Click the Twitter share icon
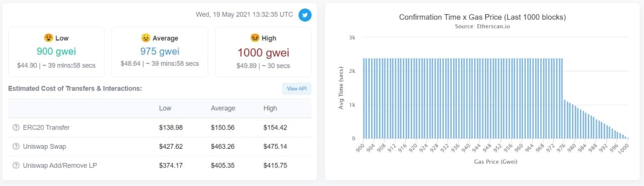Image resolution: width=644 pixels, height=186 pixels. pos(304,15)
